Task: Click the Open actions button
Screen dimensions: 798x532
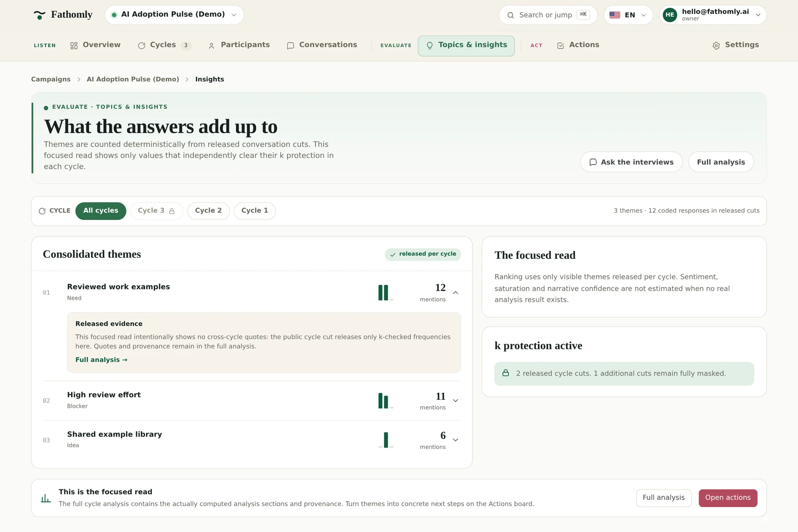Action: (728, 498)
